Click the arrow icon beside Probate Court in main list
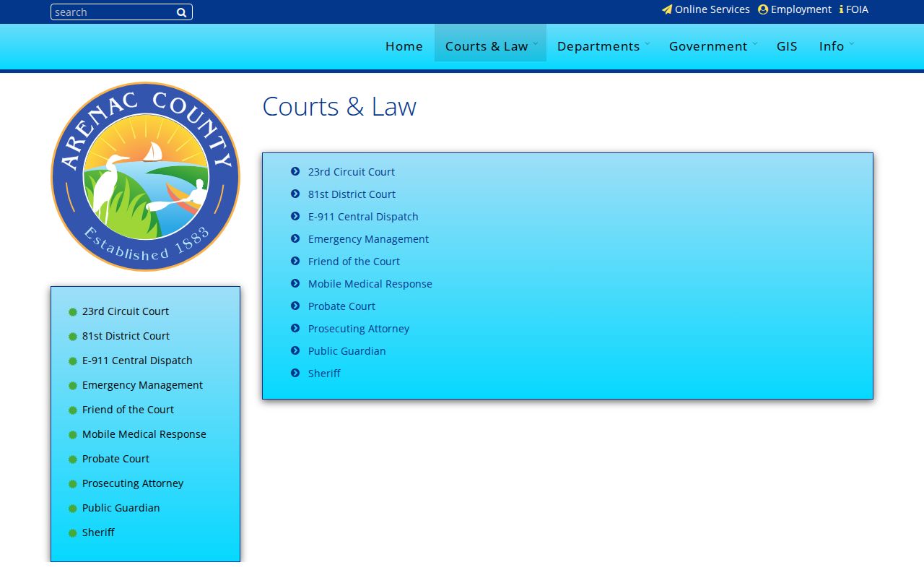924x578 pixels. pos(295,306)
